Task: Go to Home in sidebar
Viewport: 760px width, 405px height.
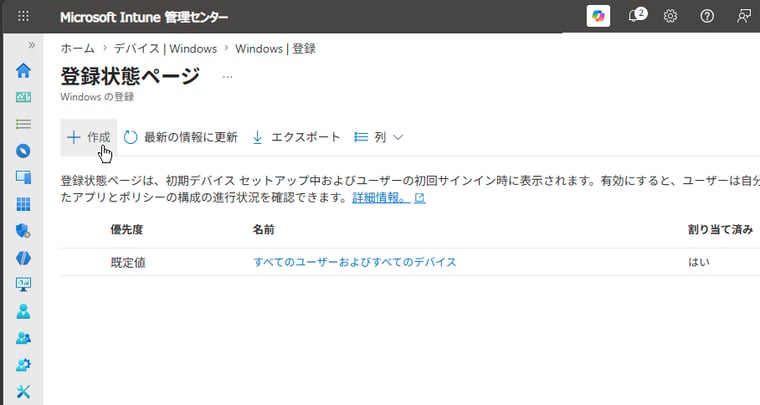Action: [x=23, y=71]
